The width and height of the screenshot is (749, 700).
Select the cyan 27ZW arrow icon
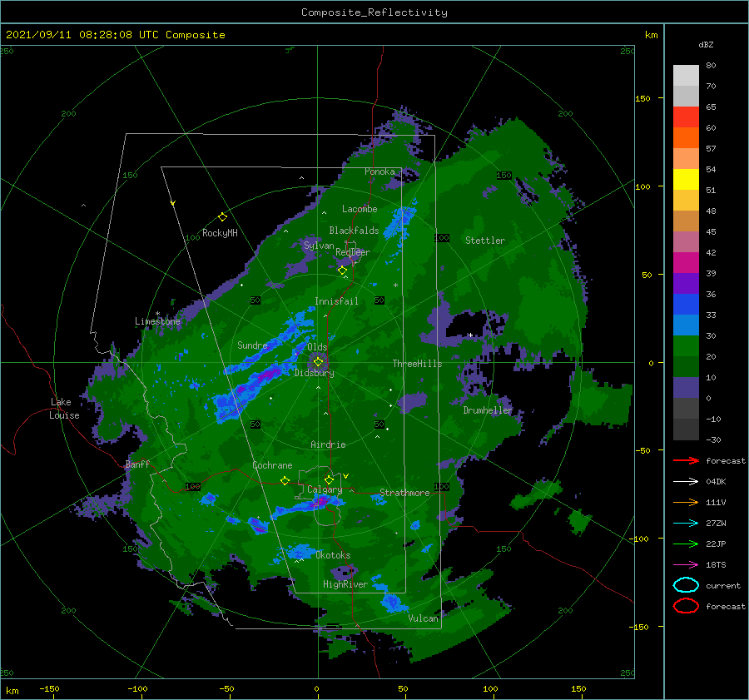tap(686, 524)
